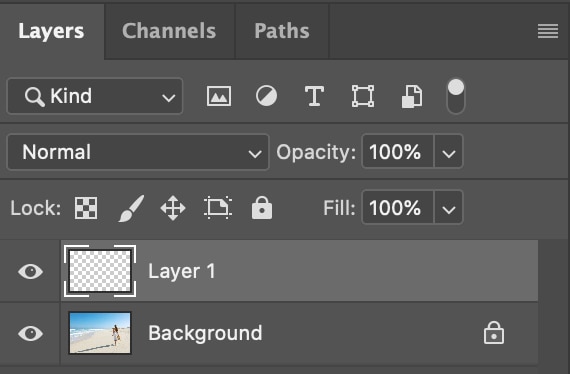The image size is (570, 374).
Task: Lock image pixels brush icon
Action: [x=131, y=208]
